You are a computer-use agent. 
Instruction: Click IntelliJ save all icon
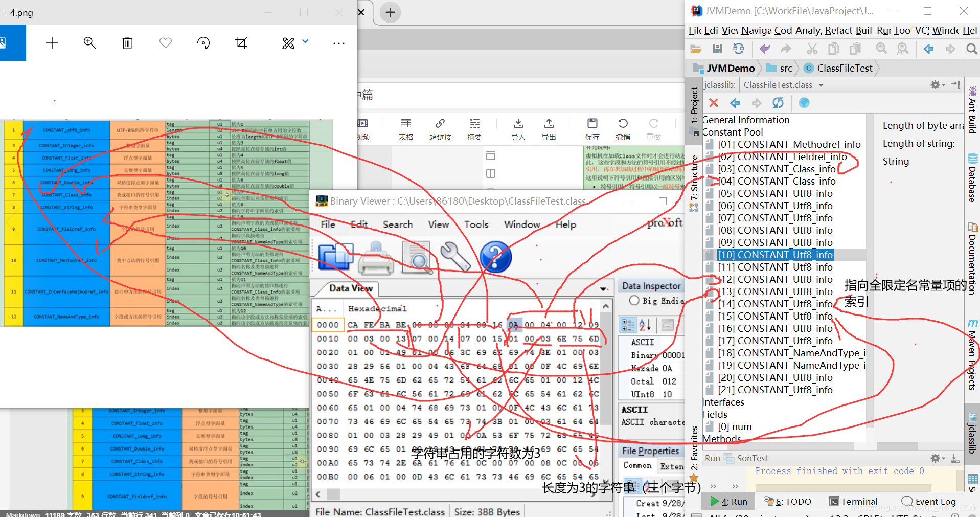pos(717,49)
